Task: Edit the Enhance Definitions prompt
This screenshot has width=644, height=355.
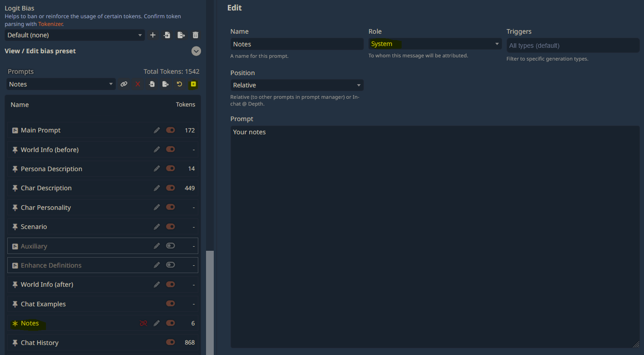Action: (x=157, y=265)
